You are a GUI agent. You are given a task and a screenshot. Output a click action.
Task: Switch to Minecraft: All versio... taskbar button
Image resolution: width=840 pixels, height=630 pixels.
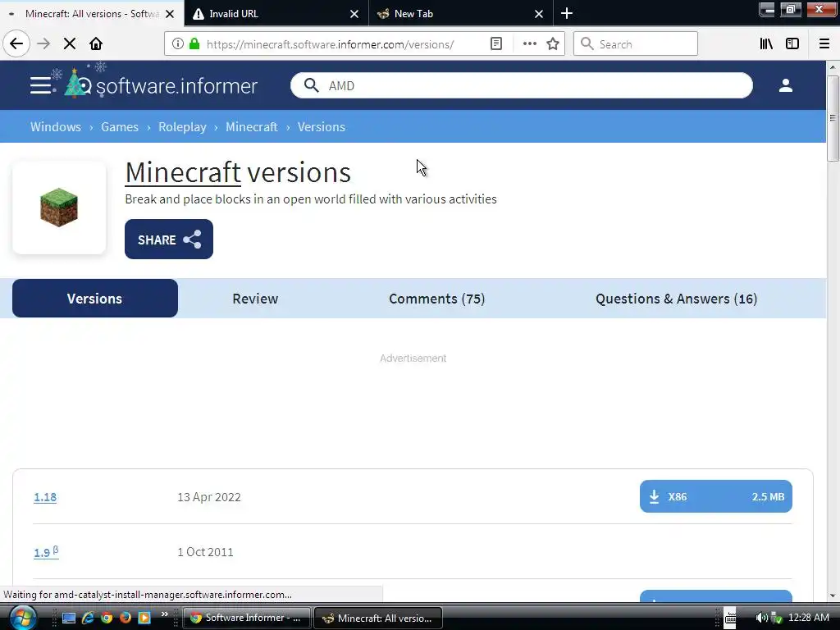pyautogui.click(x=378, y=618)
